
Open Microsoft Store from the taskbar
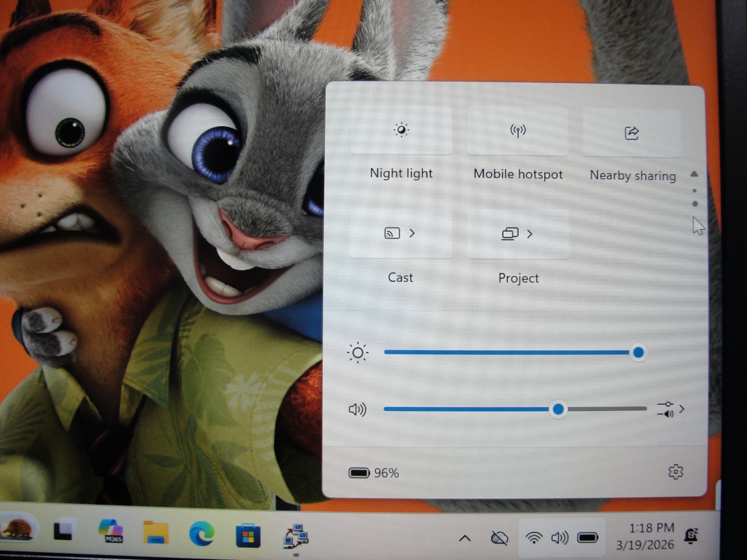pyautogui.click(x=248, y=535)
